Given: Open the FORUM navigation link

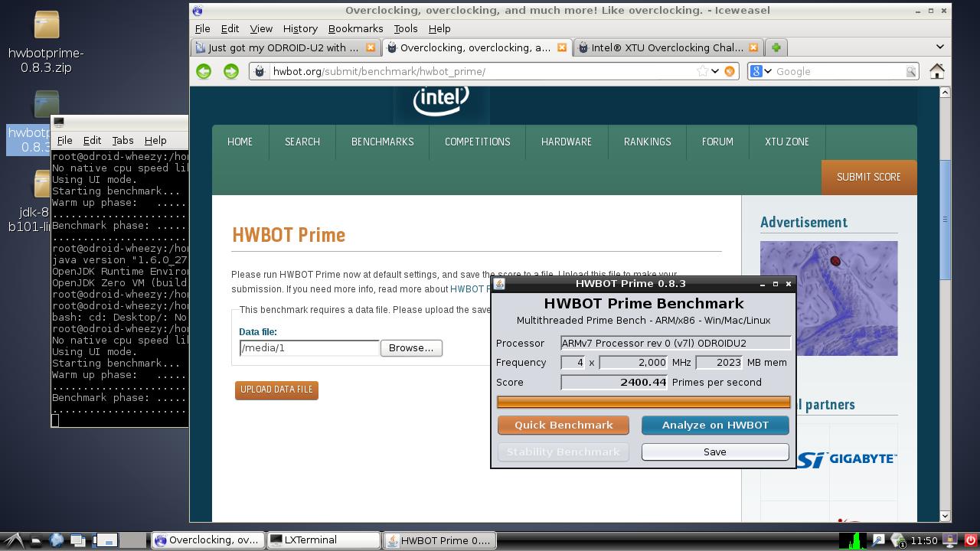Looking at the screenshot, I should point(717,142).
